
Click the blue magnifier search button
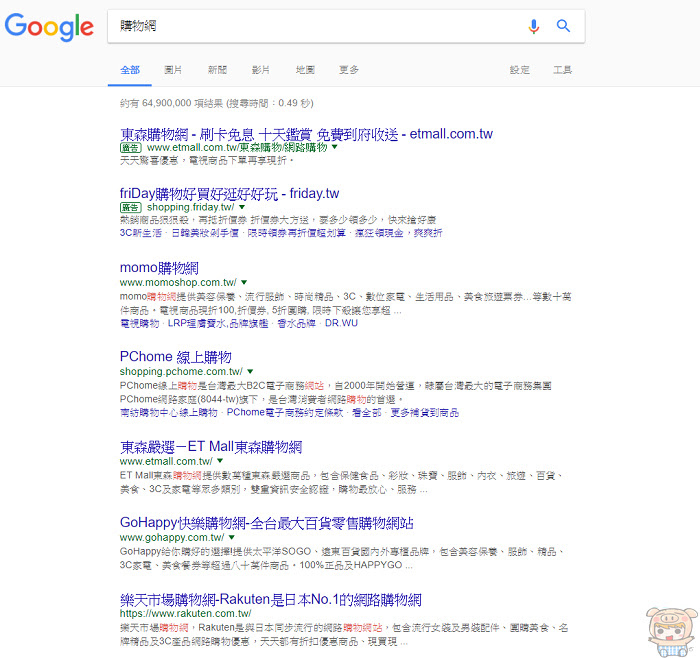click(563, 26)
